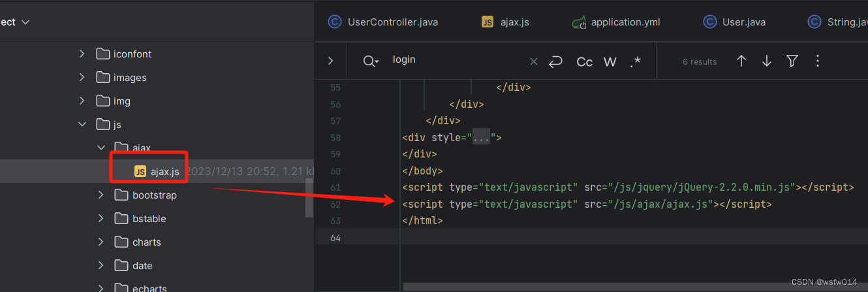Expand the echarts folder
Viewport: 868px width, 292px height.
click(x=101, y=287)
